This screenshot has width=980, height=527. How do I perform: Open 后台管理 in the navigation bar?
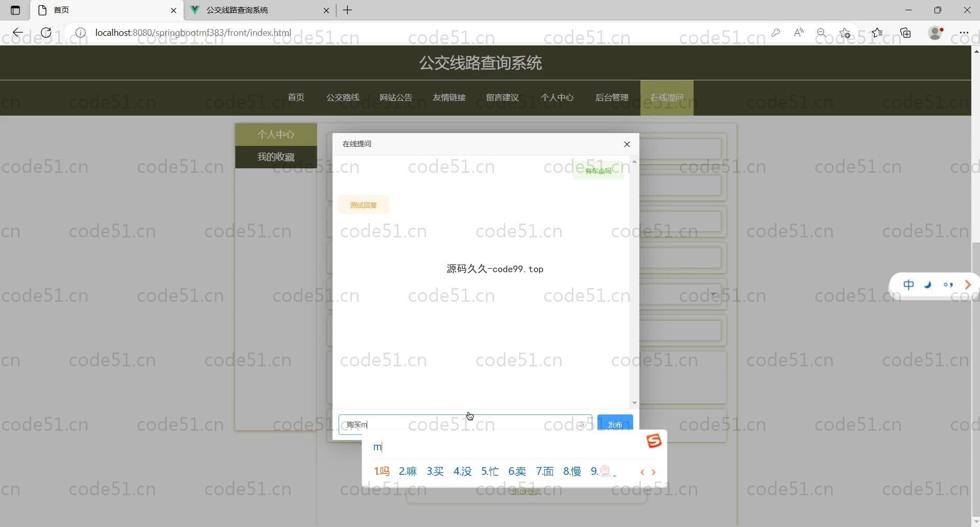(x=612, y=98)
